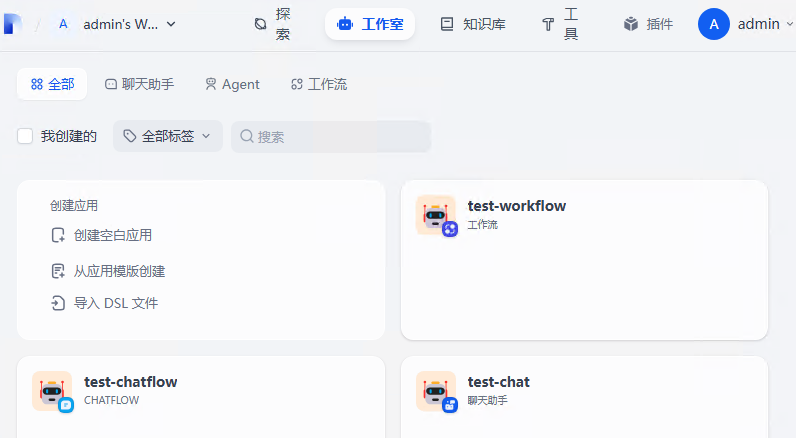Click the robot icon in 工作室
The width and height of the screenshot is (796, 438).
coord(345,24)
